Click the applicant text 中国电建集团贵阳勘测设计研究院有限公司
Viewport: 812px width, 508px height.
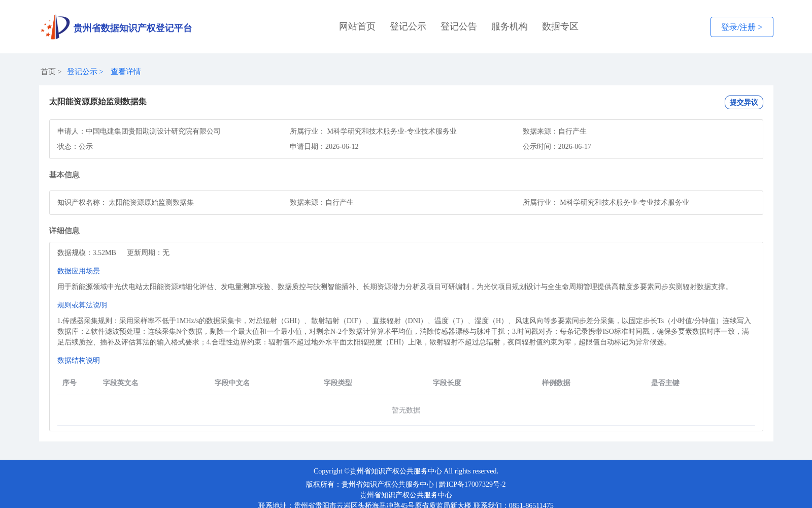click(x=153, y=131)
